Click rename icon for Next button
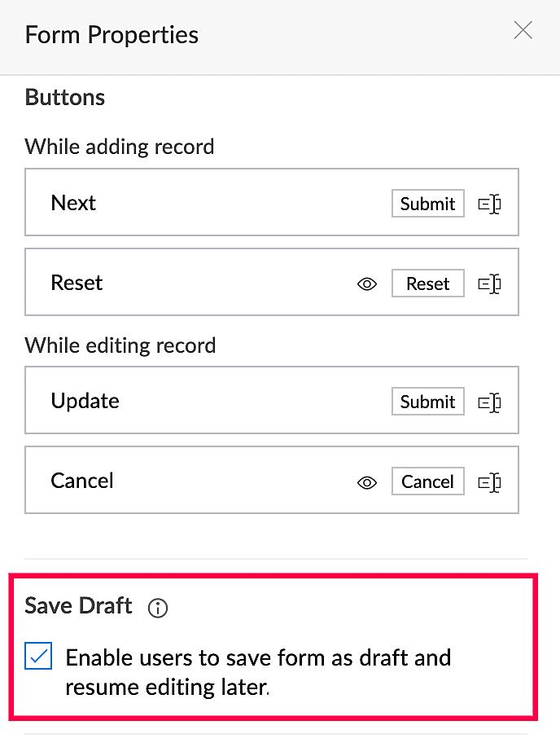Viewport: 560px width, 756px height. pyautogui.click(x=489, y=204)
